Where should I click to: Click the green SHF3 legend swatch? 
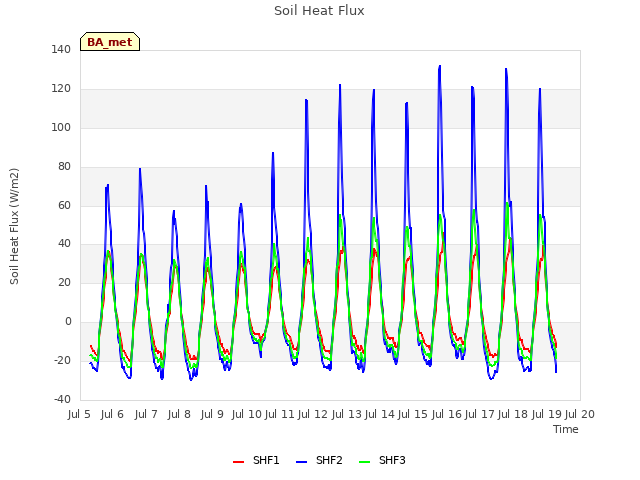point(364,462)
